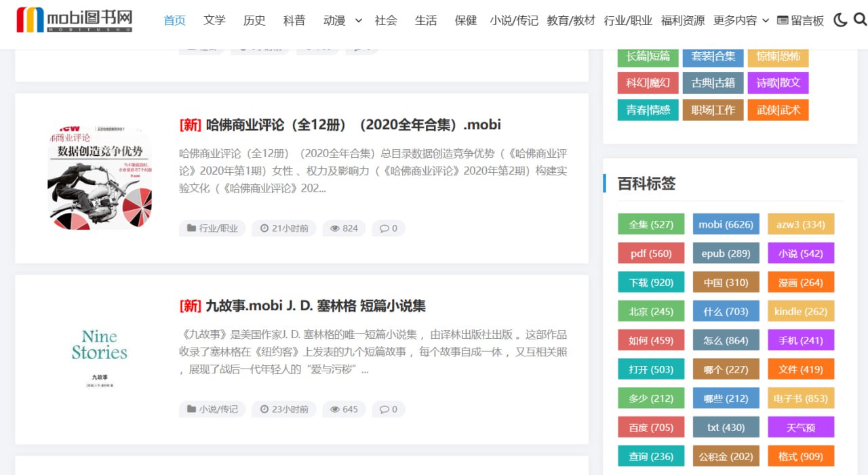Viewport: 868px width, 475px height.
Task: Open search with the magnifier icon
Action: (860, 20)
